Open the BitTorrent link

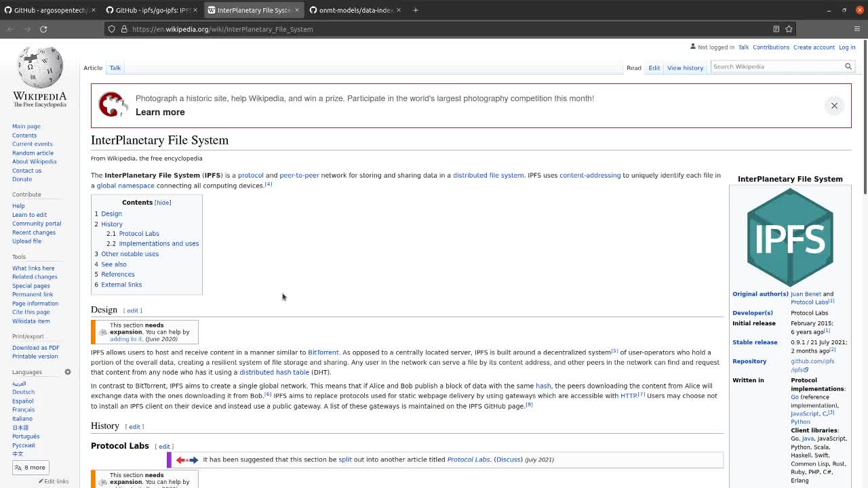point(323,352)
